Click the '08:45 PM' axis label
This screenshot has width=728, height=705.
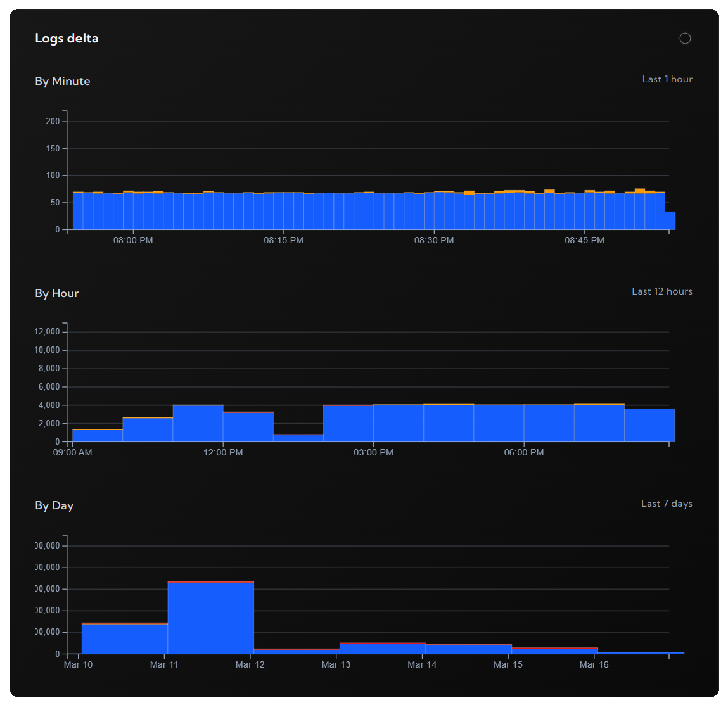point(585,241)
